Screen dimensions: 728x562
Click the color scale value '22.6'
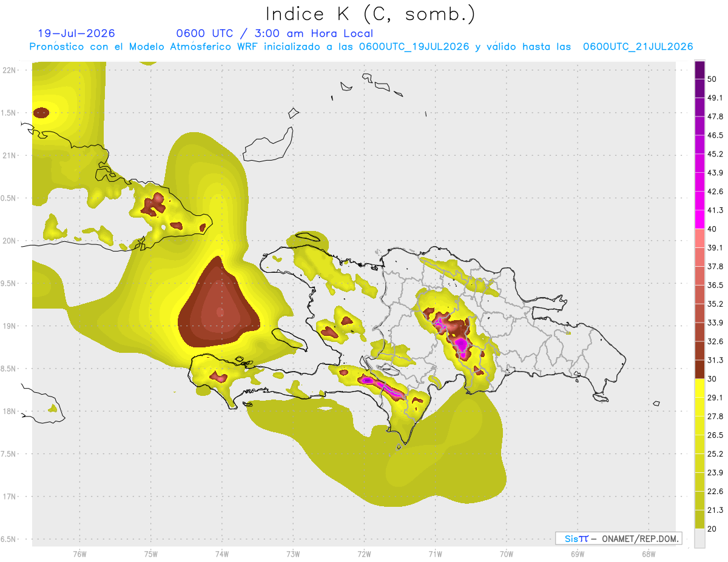[x=715, y=492]
